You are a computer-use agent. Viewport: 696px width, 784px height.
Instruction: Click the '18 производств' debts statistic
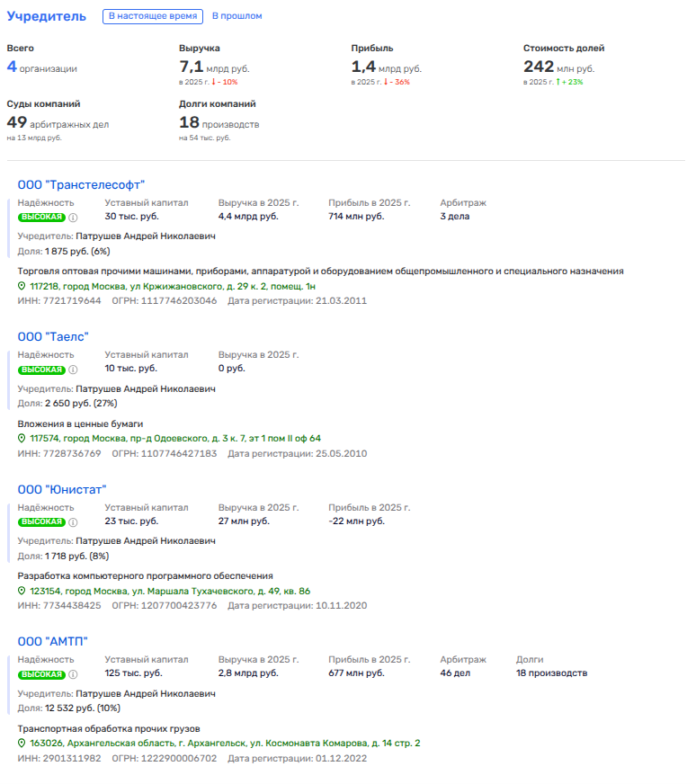tap(219, 122)
